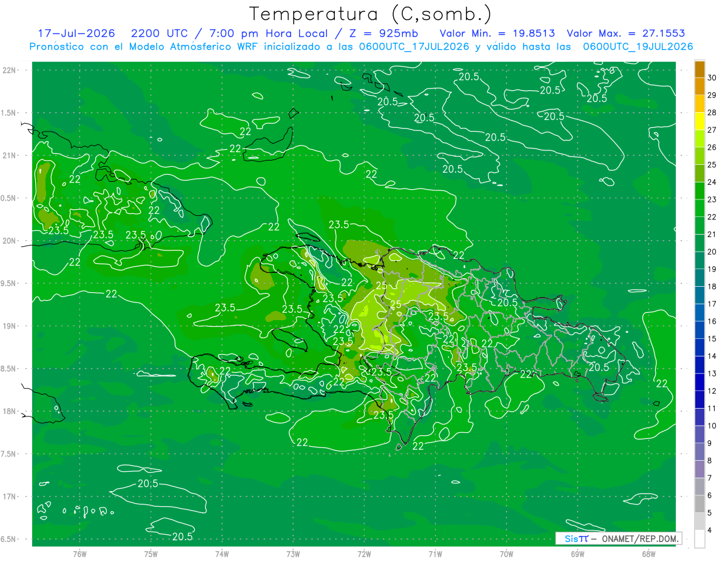The image size is (728, 562).
Task: Click the '0600UTC_19JUL2026' valid-until timestamp
Action: click(x=638, y=47)
